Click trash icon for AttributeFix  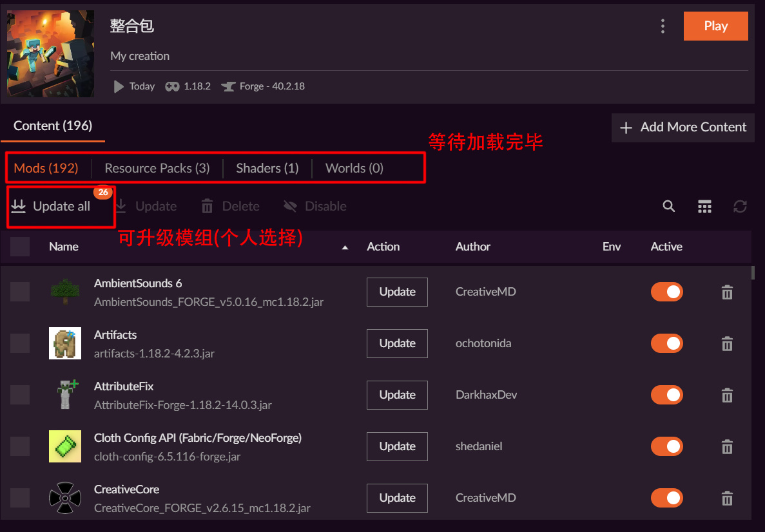coord(727,395)
